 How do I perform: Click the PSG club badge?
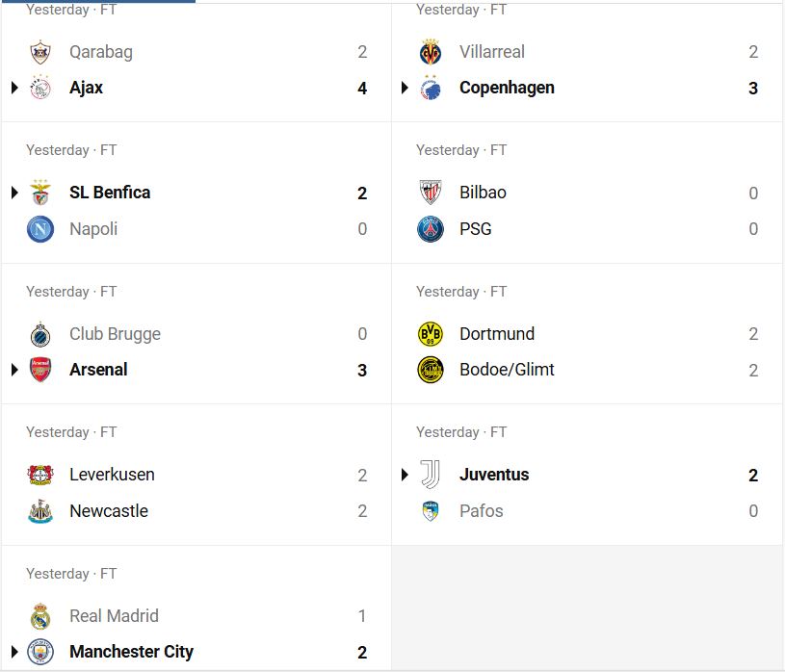tap(431, 229)
